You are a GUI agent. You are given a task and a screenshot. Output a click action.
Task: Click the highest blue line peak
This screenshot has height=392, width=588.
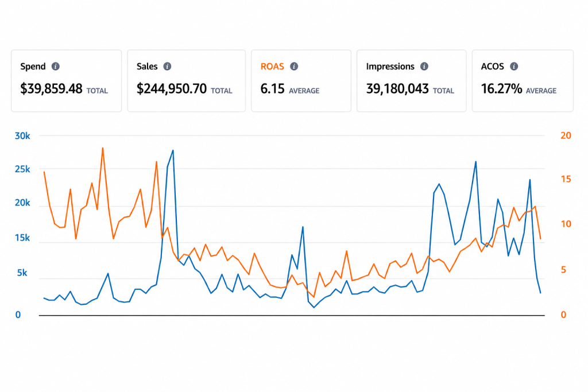click(173, 150)
